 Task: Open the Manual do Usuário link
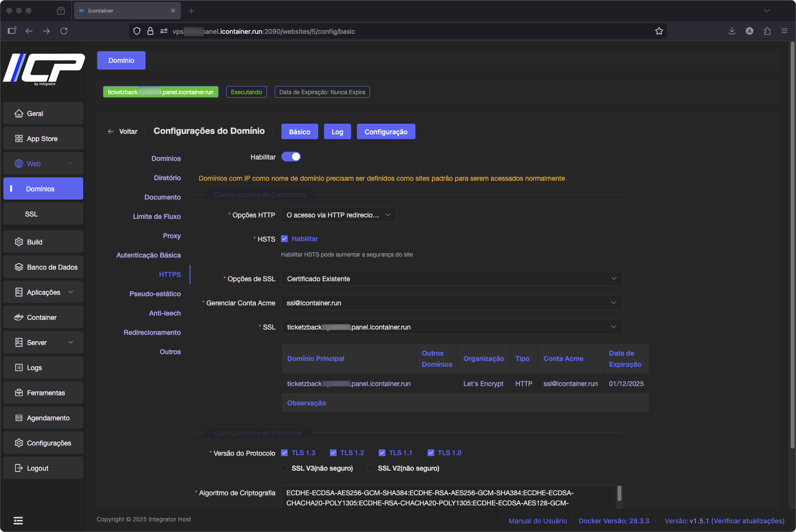pos(537,521)
